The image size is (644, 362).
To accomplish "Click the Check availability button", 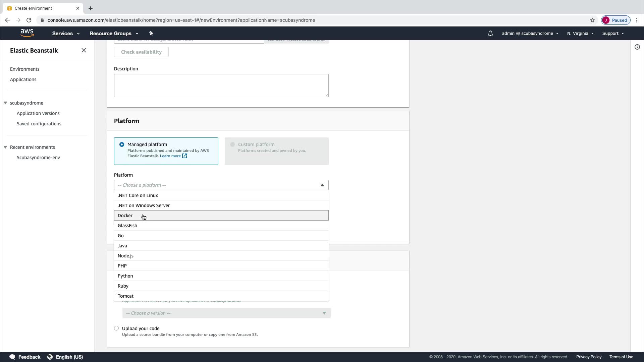I will [x=141, y=52].
